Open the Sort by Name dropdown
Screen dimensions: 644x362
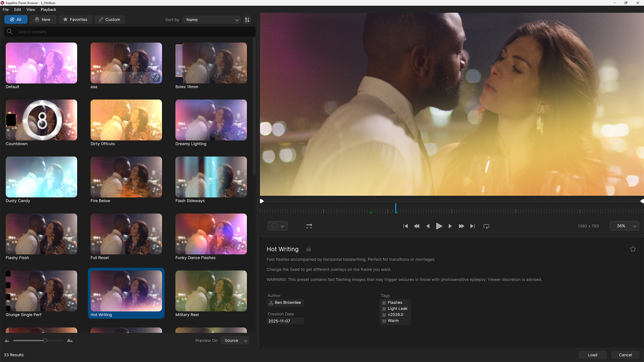click(x=212, y=20)
